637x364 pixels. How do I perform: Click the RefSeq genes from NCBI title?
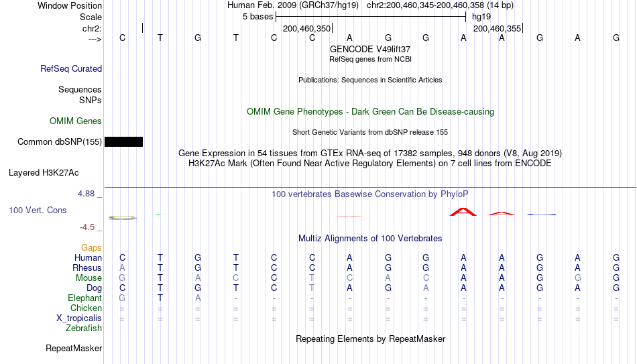click(x=370, y=59)
